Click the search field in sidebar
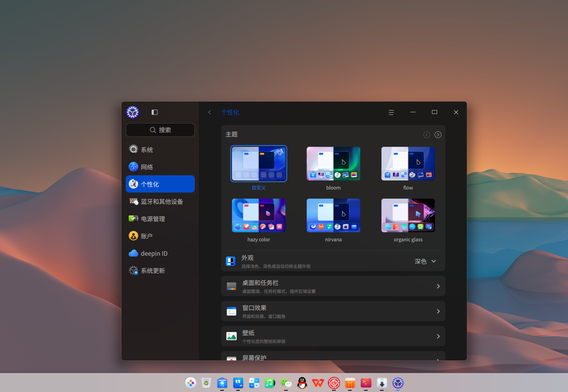568x392 pixels. [160, 130]
